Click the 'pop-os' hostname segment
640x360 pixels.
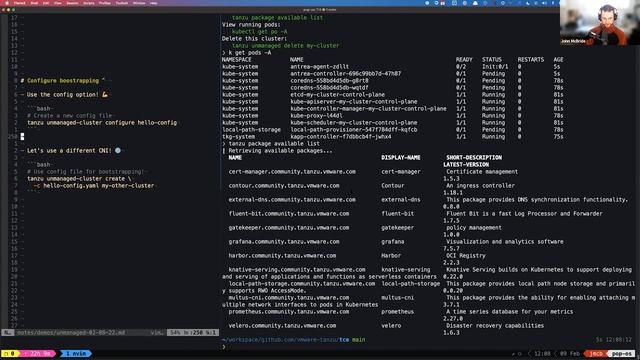(622, 353)
